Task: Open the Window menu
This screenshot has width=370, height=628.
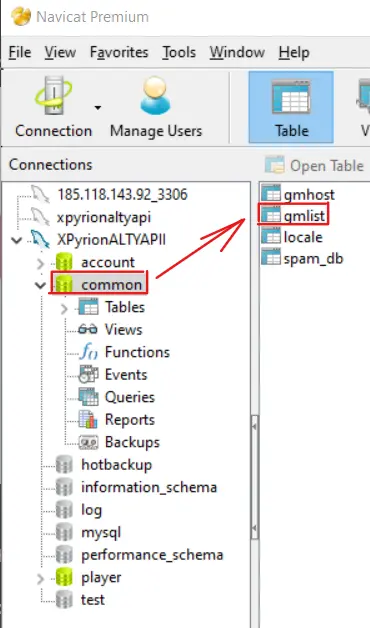Action: 237,52
